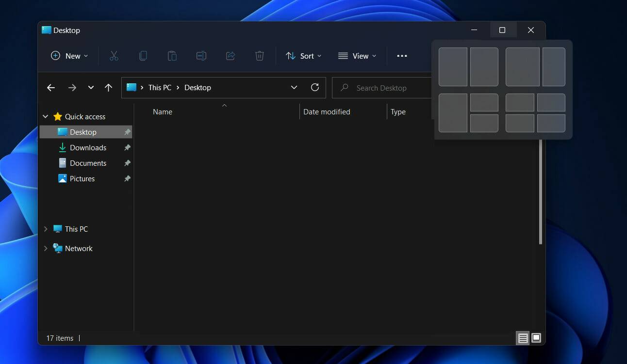Switch to large thumbnails view in status bar
The image size is (627, 364).
(x=536, y=338)
